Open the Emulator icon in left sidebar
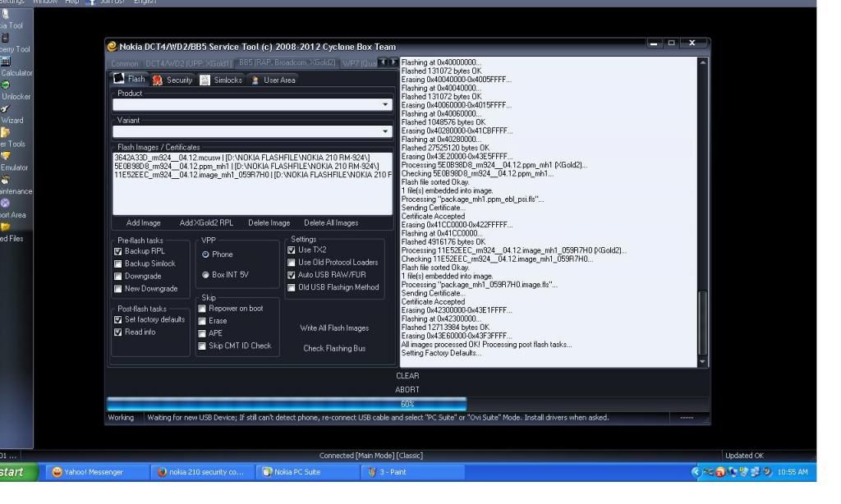 point(7,155)
